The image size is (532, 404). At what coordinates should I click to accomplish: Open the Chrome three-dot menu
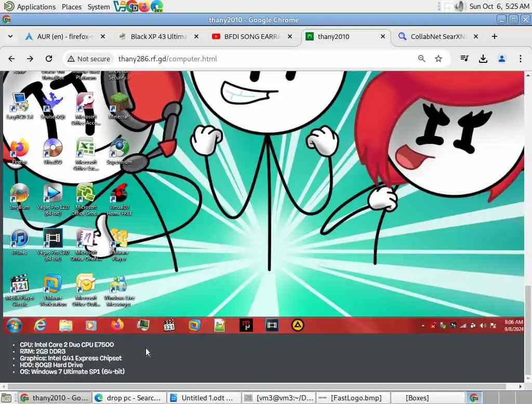point(520,59)
